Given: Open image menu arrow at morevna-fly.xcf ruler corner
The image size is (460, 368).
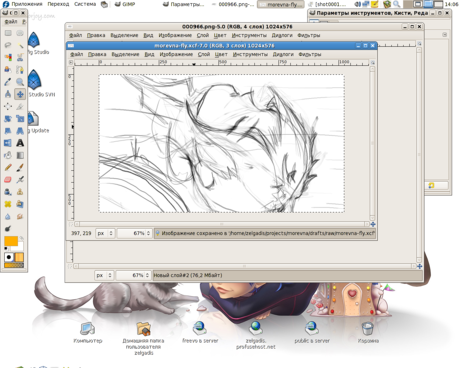Looking at the screenshot, I should pyautogui.click(x=71, y=62).
